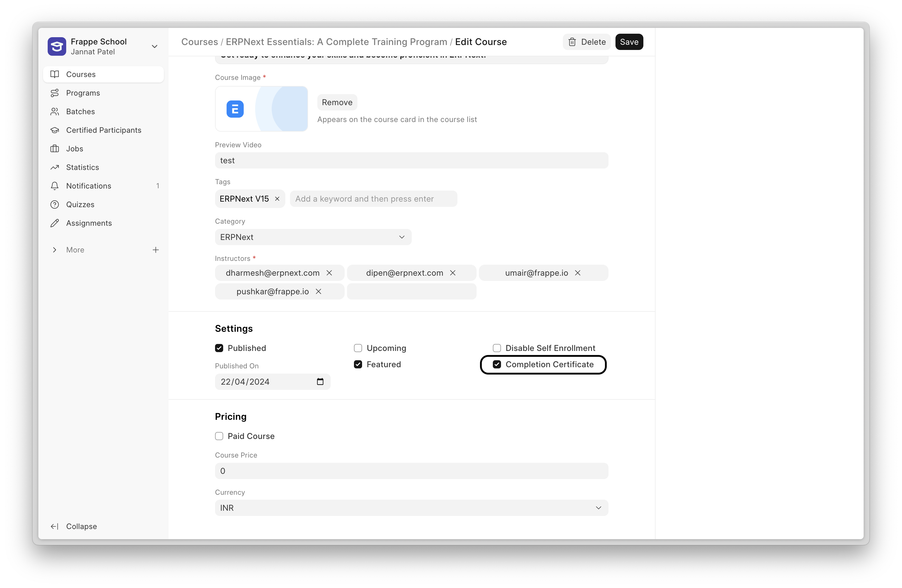902x588 pixels.
Task: Remove instructor pushkar@frappe.io
Action: pos(318,291)
